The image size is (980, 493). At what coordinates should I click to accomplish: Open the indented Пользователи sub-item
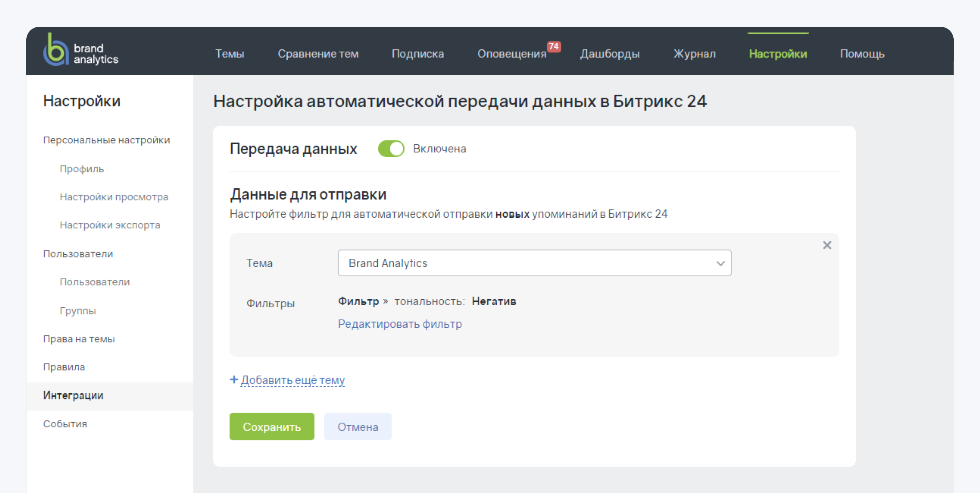click(x=95, y=282)
